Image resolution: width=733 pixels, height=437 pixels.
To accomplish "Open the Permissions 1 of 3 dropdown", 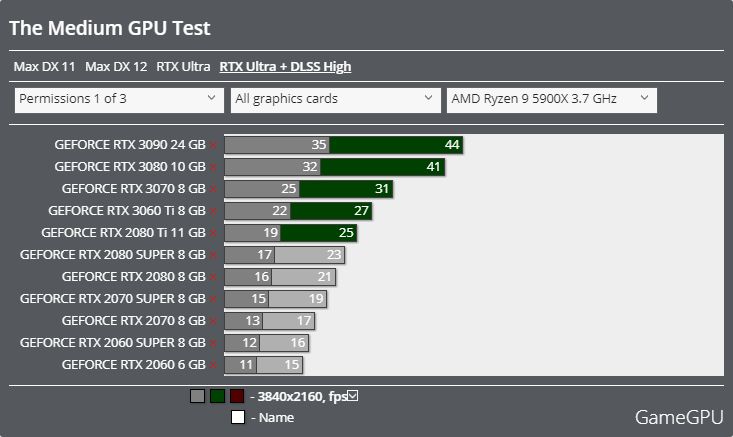I will (x=119, y=99).
